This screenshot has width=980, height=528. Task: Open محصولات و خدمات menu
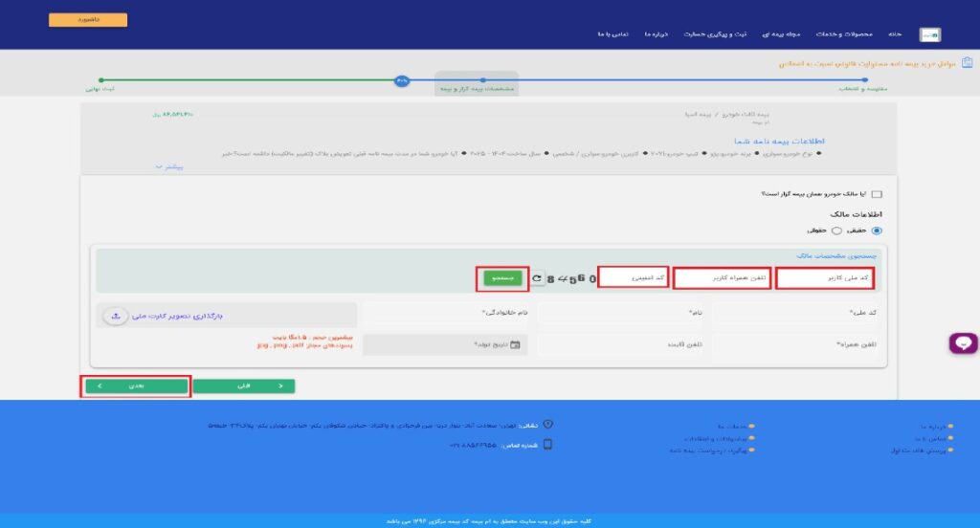[843, 34]
